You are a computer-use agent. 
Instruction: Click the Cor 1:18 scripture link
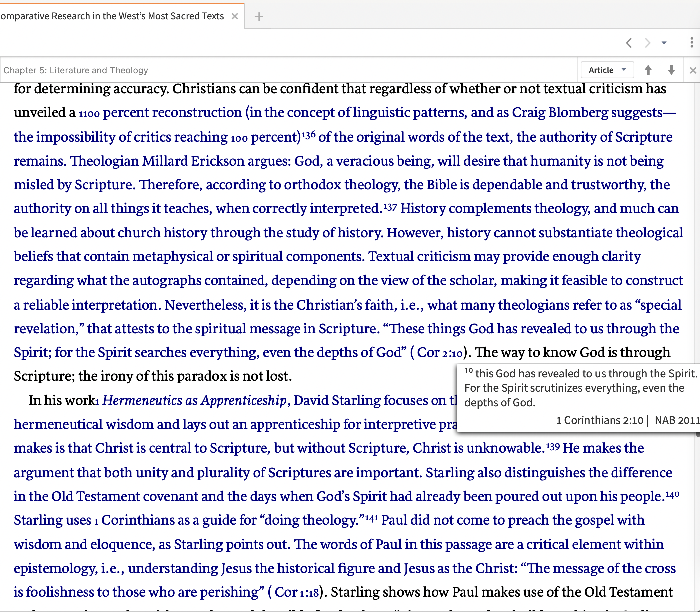pyautogui.click(x=297, y=592)
